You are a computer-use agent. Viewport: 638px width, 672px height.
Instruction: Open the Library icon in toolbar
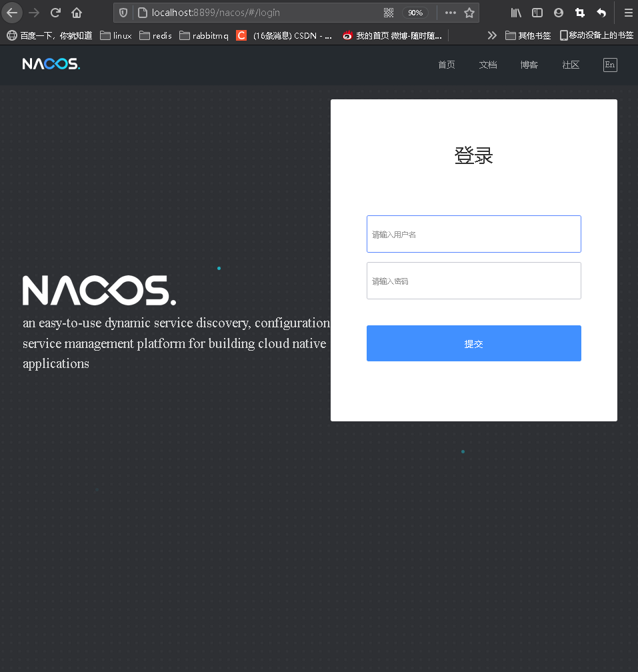(x=516, y=13)
